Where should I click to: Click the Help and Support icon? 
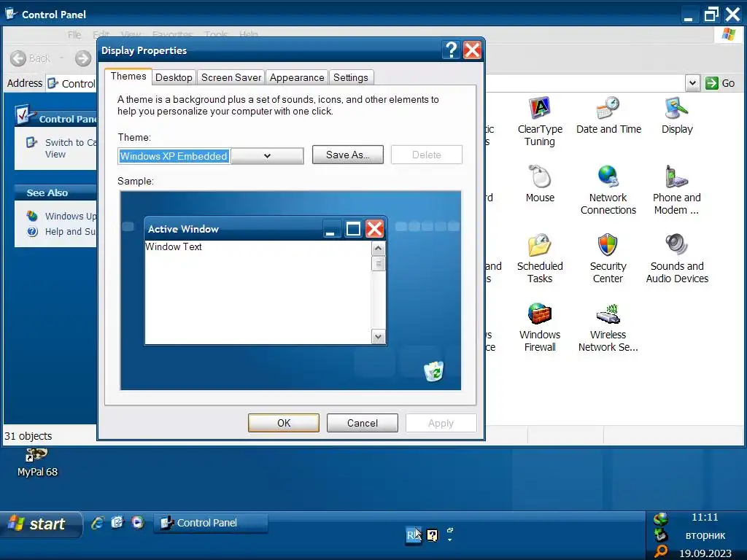pyautogui.click(x=32, y=231)
